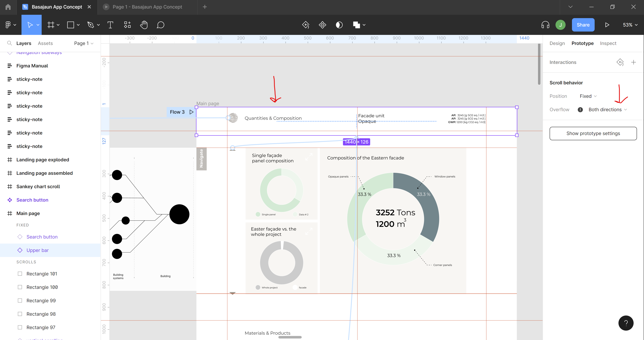This screenshot has width=644, height=340.
Task: Click the Reset instance icon in toolbar
Action: (x=306, y=25)
